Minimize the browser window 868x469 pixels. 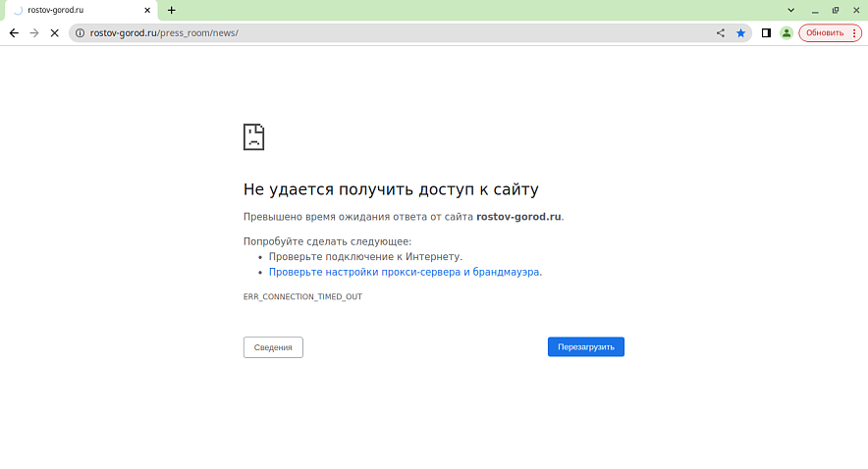click(814, 10)
